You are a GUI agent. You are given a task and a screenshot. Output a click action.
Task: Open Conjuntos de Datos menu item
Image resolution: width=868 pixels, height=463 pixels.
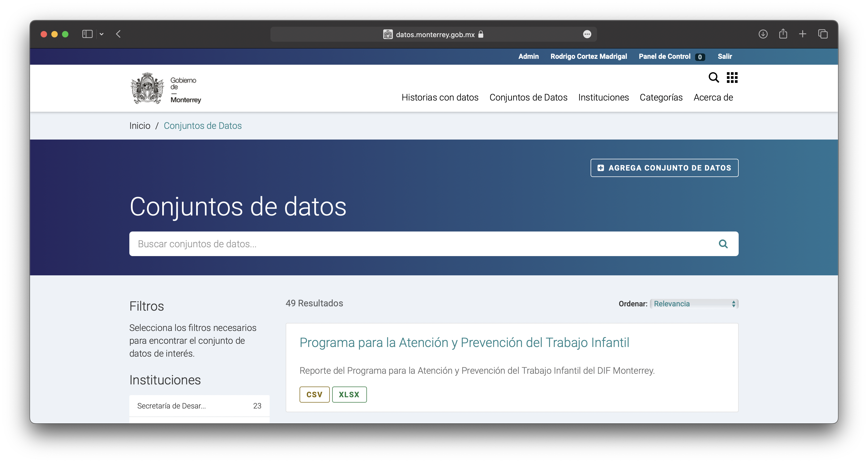point(528,97)
